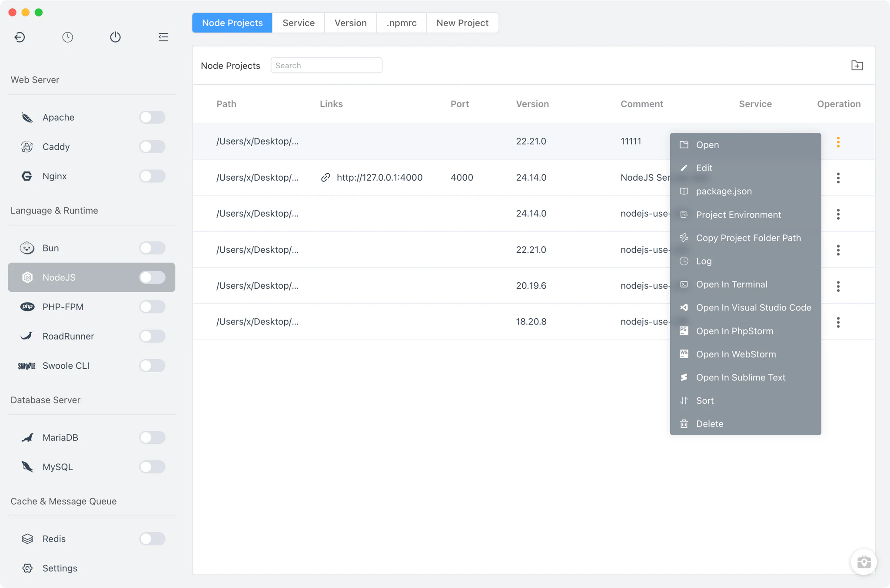890x588 pixels.
Task: Open the Version tab
Action: pyautogui.click(x=350, y=23)
